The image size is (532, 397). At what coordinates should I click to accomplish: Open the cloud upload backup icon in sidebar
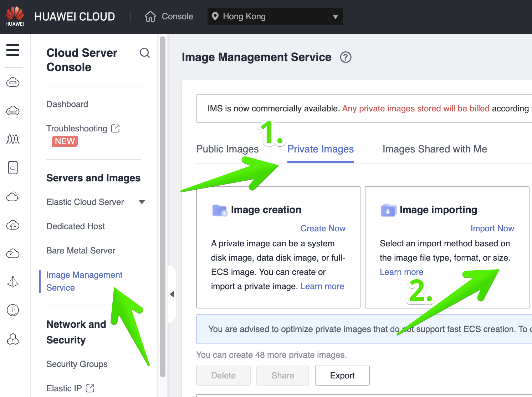13,225
